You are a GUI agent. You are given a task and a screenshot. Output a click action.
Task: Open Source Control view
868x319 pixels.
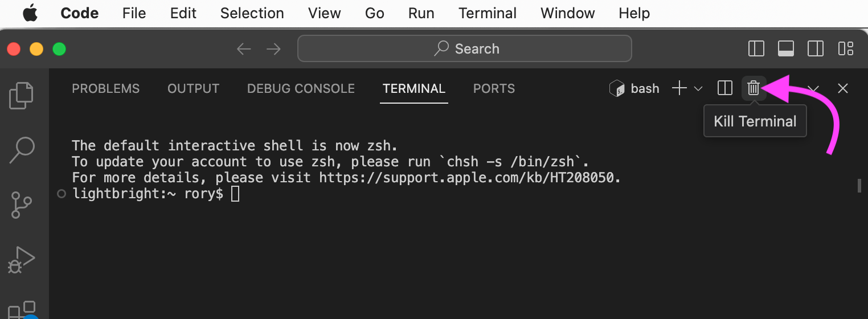coord(22,205)
